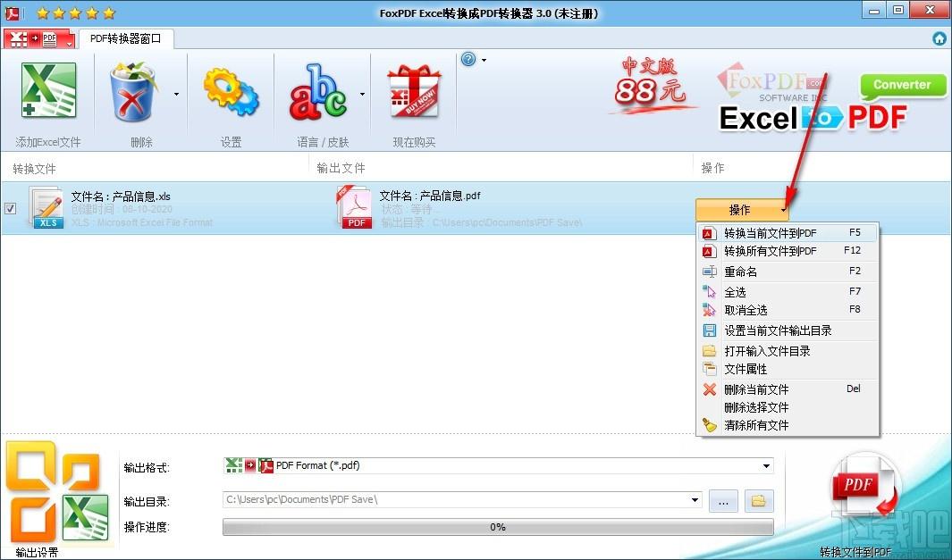Switch to the PDF转换器窗口 tab

125,38
